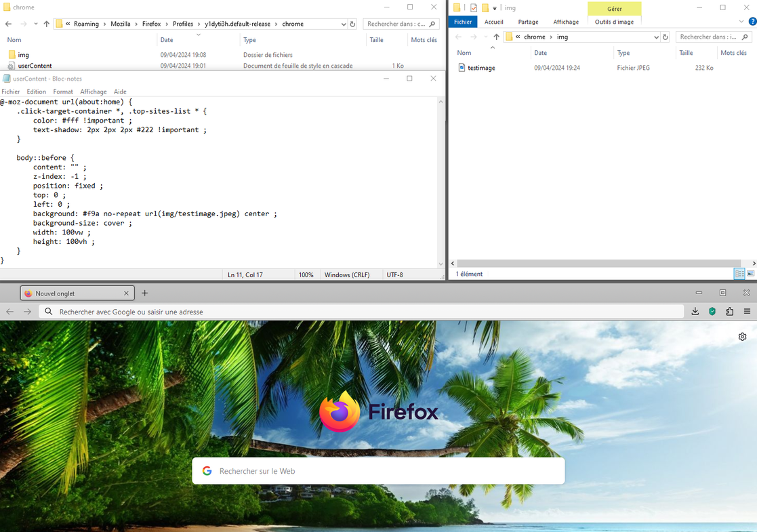Screen dimensions: 757x532
Task: Open the Format menu in Notepad
Action: [x=63, y=91]
